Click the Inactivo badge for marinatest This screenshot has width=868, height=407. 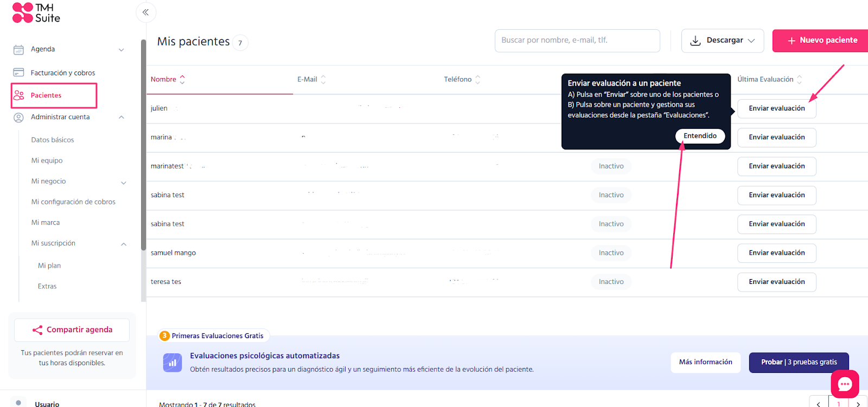pos(611,166)
